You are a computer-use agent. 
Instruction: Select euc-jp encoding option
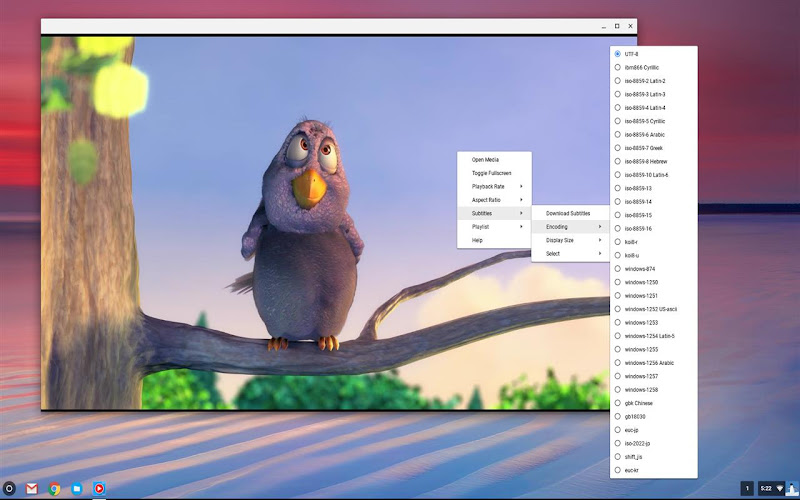click(x=654, y=430)
